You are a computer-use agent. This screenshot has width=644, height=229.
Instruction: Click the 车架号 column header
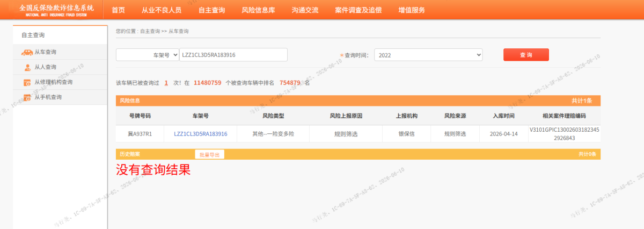coord(200,116)
